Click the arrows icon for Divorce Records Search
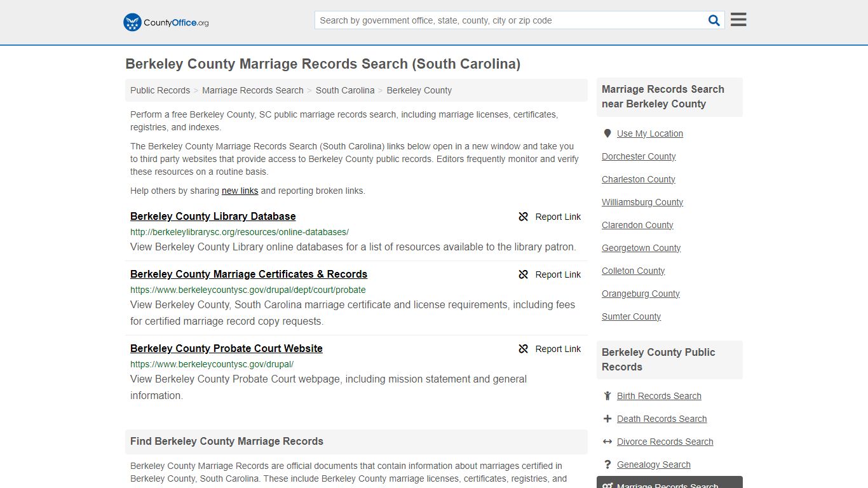Image resolution: width=868 pixels, height=488 pixels. [607, 442]
